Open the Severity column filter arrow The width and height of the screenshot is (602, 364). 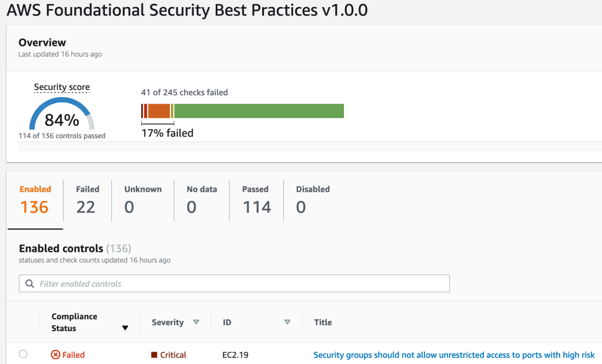197,322
